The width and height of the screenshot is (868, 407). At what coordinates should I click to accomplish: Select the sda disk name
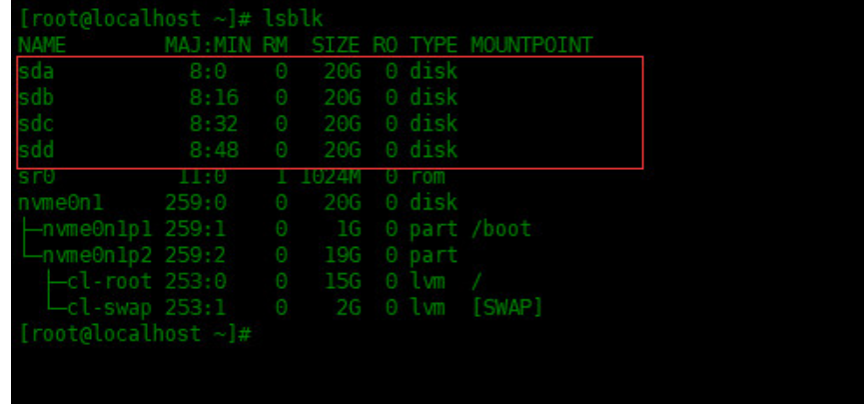[x=35, y=71]
